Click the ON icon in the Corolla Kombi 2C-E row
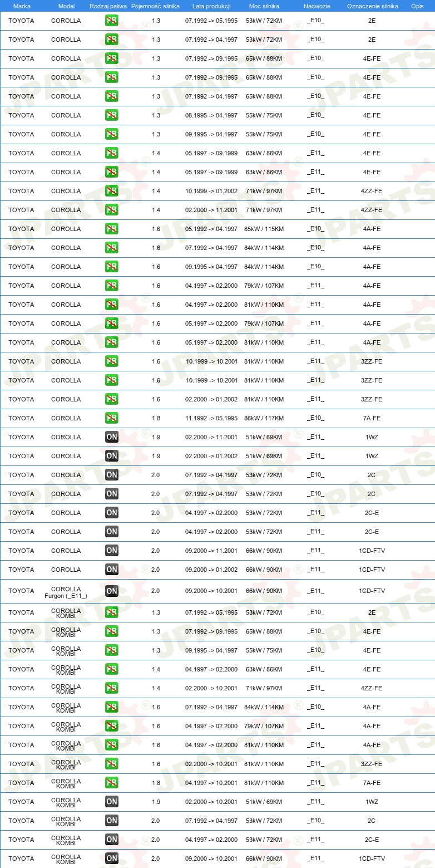 [x=111, y=840]
